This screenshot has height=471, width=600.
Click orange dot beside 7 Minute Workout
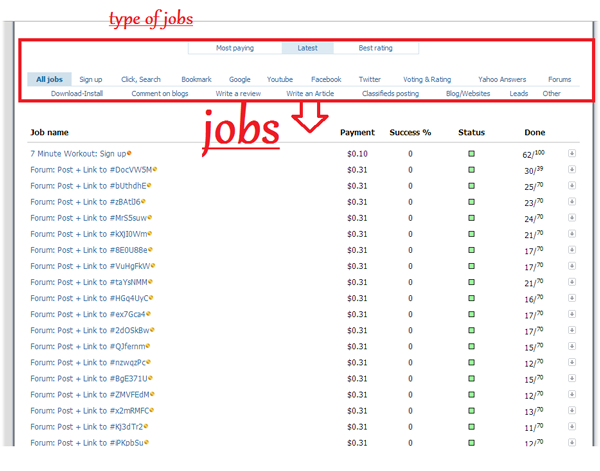point(129,153)
